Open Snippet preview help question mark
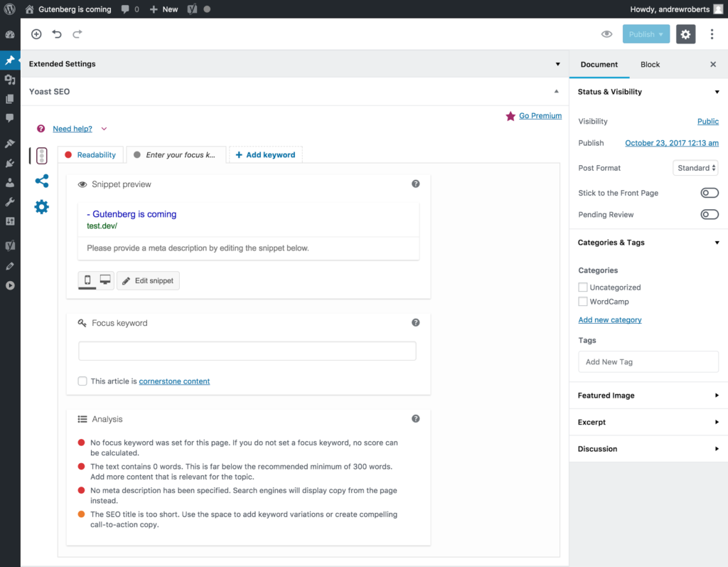 point(415,184)
